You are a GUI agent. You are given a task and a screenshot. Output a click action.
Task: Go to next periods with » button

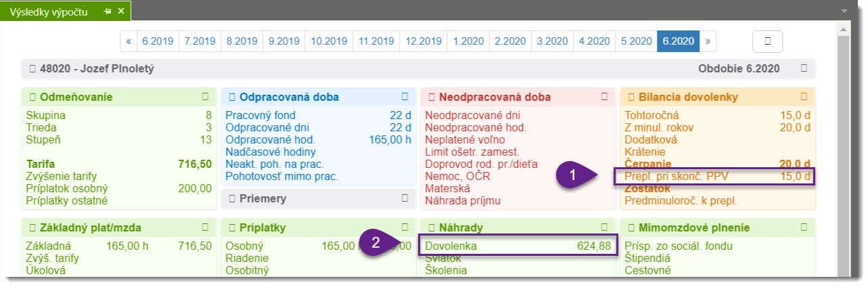(708, 41)
